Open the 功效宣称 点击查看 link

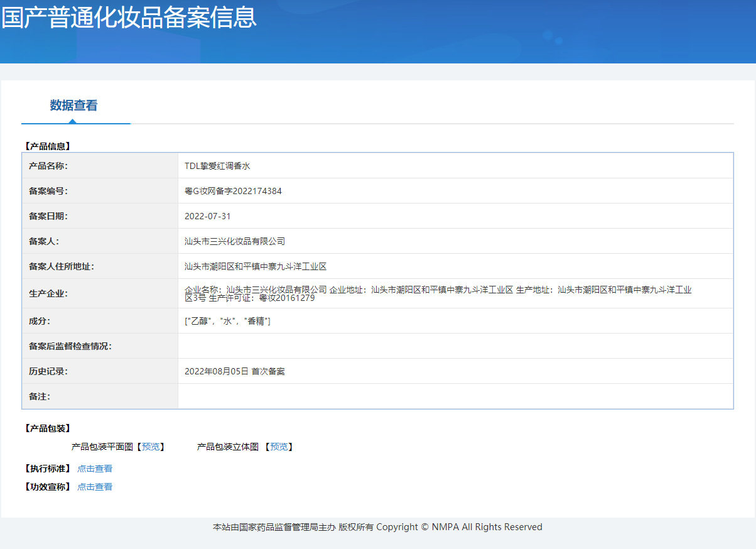coord(95,487)
